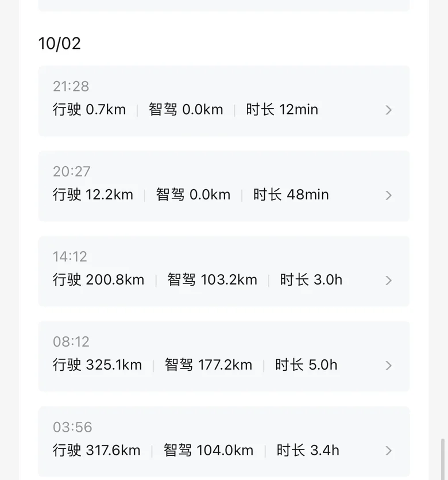Click the 14:12 timestamp

[x=70, y=256]
